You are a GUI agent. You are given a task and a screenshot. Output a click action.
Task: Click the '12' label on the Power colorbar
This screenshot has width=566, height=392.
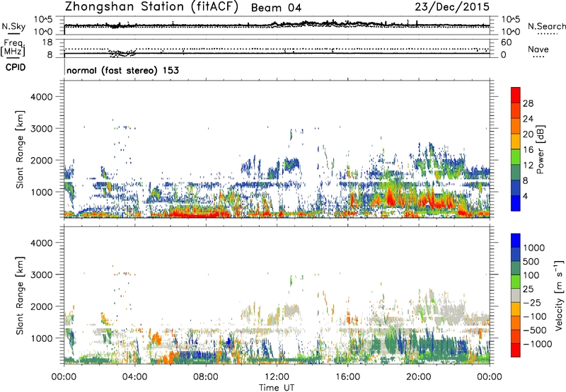(528, 166)
